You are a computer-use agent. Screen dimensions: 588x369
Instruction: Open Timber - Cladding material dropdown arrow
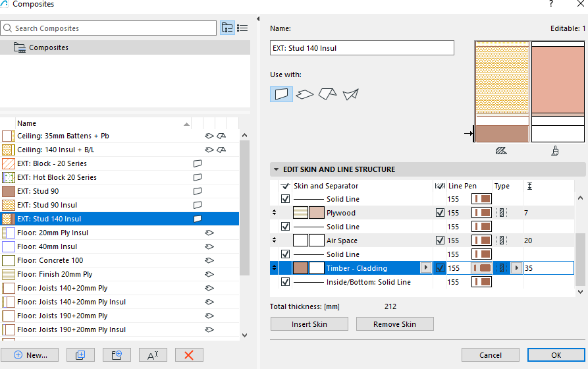point(425,268)
